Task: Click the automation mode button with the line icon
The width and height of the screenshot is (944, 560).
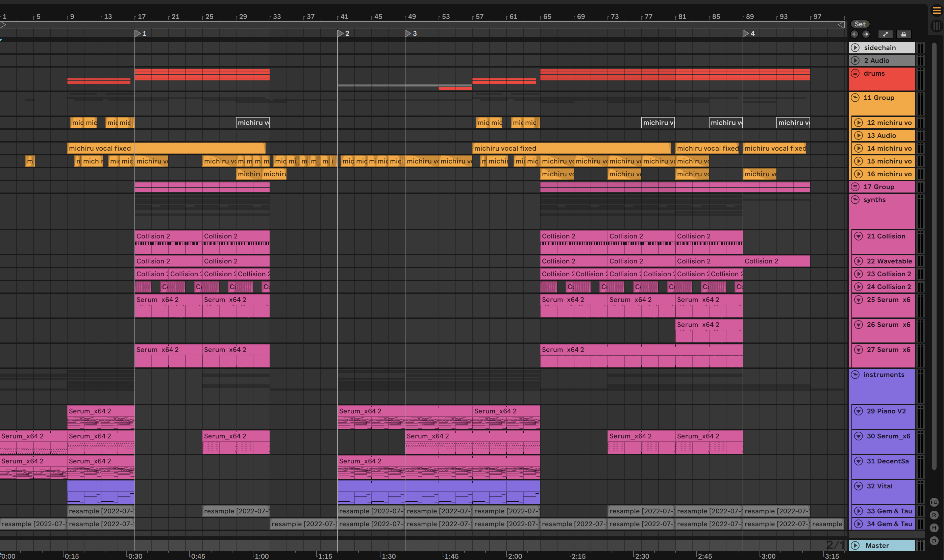Action: point(885,34)
